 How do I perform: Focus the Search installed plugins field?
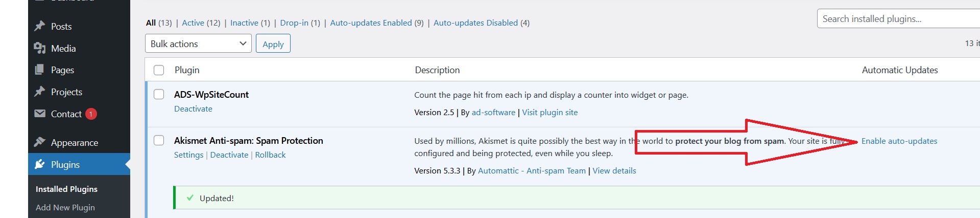click(898, 18)
